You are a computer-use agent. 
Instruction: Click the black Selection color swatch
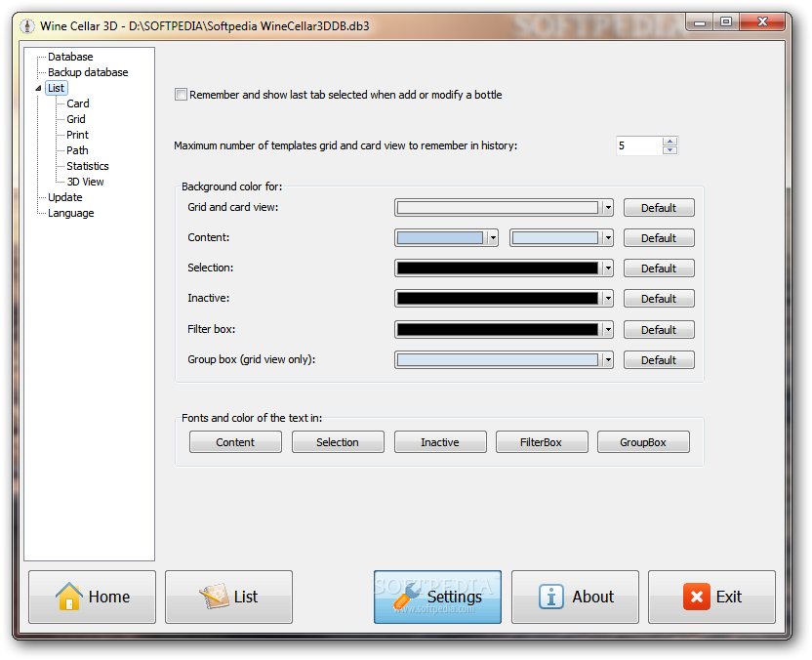point(497,268)
